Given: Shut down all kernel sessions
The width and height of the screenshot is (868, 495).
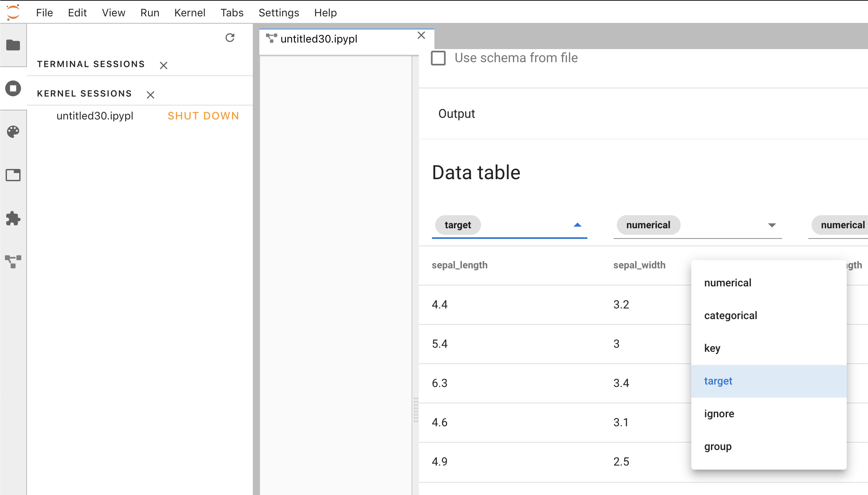Looking at the screenshot, I should click(x=151, y=95).
